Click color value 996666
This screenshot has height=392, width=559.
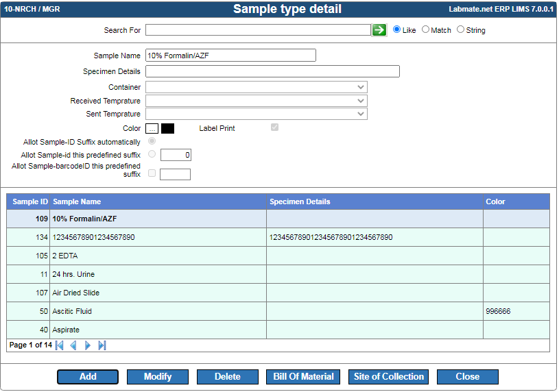pyautogui.click(x=498, y=312)
